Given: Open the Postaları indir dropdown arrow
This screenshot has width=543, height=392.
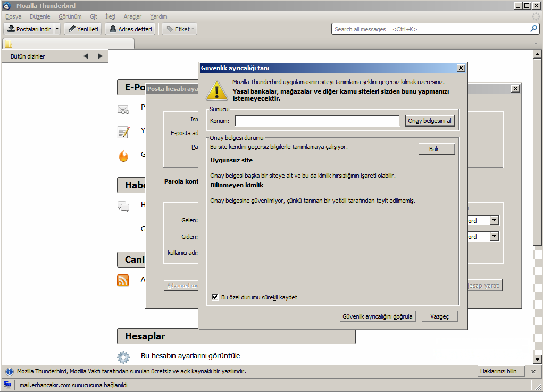Looking at the screenshot, I should point(57,29).
